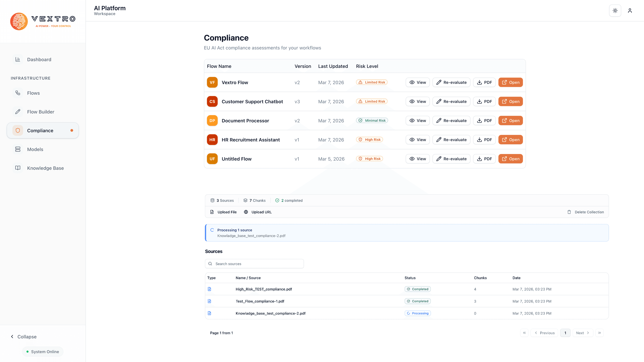This screenshot has width=644, height=362.
Task: Open the user profile icon
Action: (x=630, y=11)
